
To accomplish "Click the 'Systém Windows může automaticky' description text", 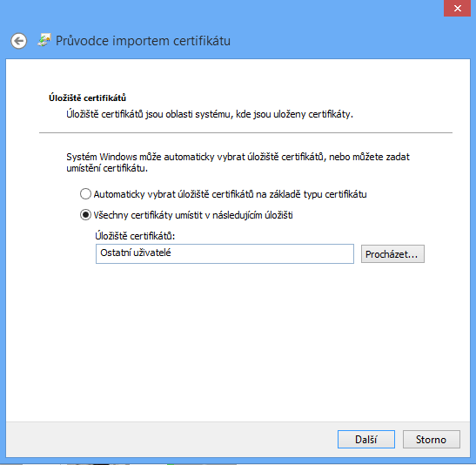I will [x=238, y=162].
